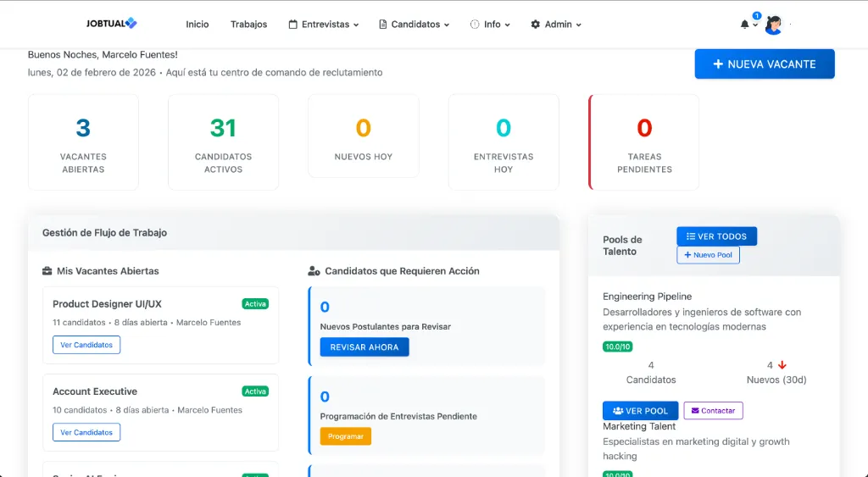Click the Admin gear icon
This screenshot has height=477, width=868.
[x=536, y=25]
